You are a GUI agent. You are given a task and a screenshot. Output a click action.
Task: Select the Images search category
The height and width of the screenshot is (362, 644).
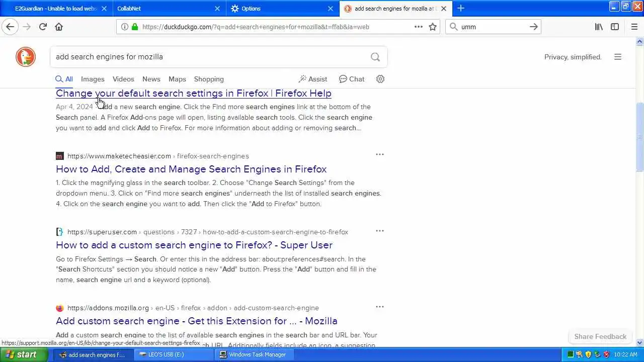(x=93, y=79)
